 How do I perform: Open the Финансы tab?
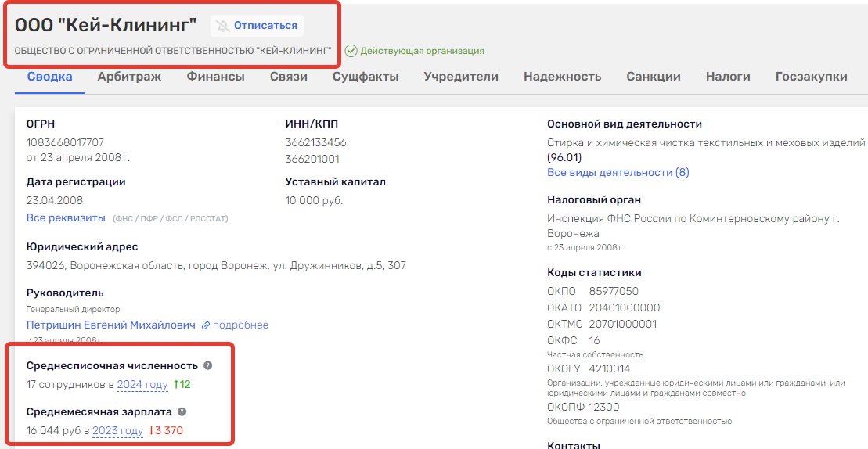[215, 77]
